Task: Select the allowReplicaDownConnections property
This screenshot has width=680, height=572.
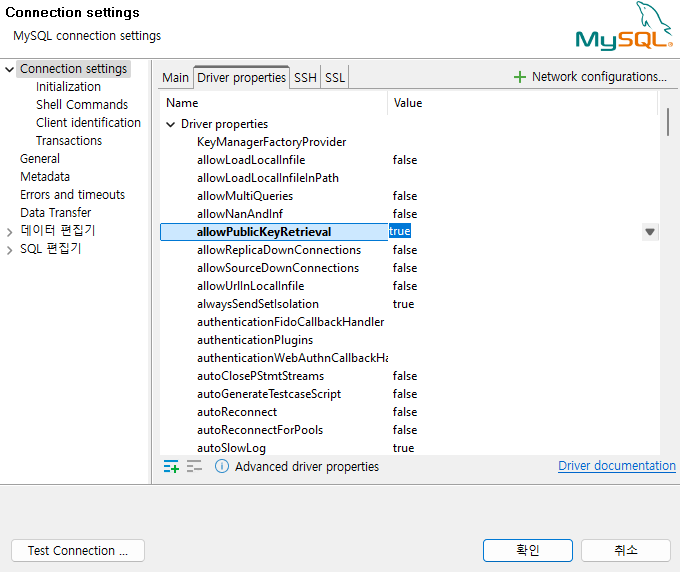Action: pyautogui.click(x=279, y=250)
